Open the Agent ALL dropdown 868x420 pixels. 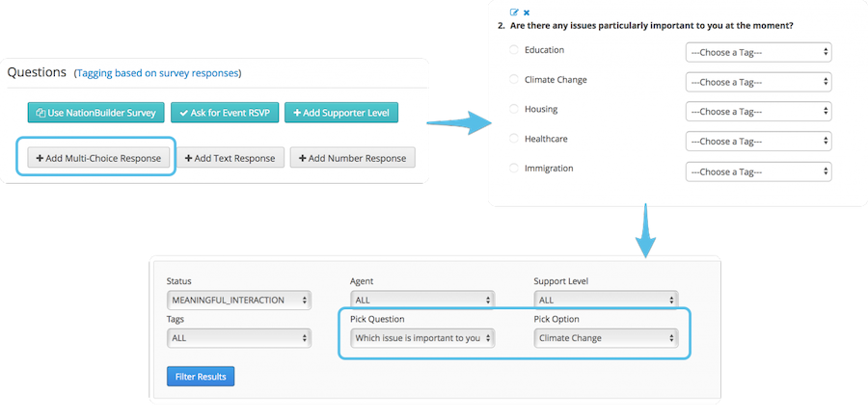pos(422,301)
